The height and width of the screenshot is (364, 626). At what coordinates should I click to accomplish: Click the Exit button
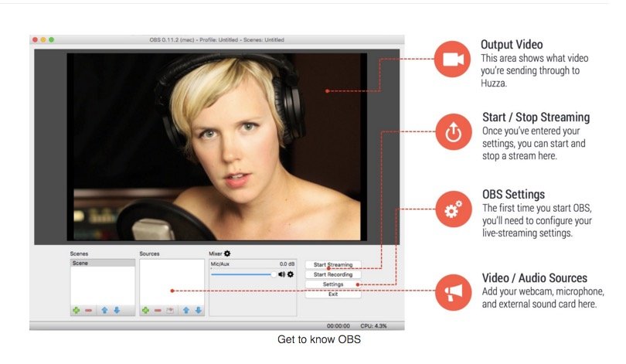pyautogui.click(x=332, y=294)
